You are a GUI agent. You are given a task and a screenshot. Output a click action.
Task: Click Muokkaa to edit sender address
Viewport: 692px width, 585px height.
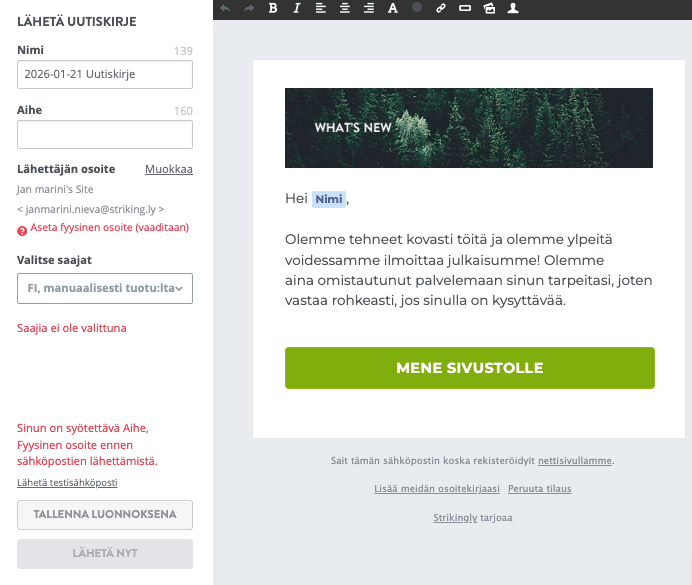click(169, 169)
